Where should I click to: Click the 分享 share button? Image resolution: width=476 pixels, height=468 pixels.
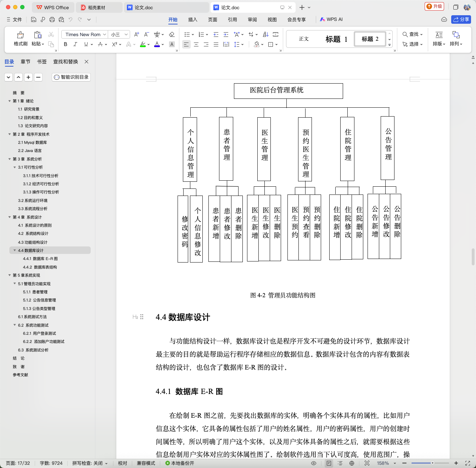(461, 19)
